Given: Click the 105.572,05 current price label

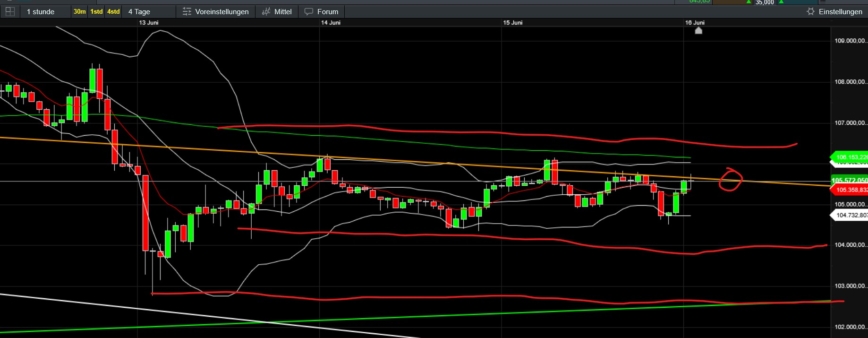Looking at the screenshot, I should [x=849, y=180].
